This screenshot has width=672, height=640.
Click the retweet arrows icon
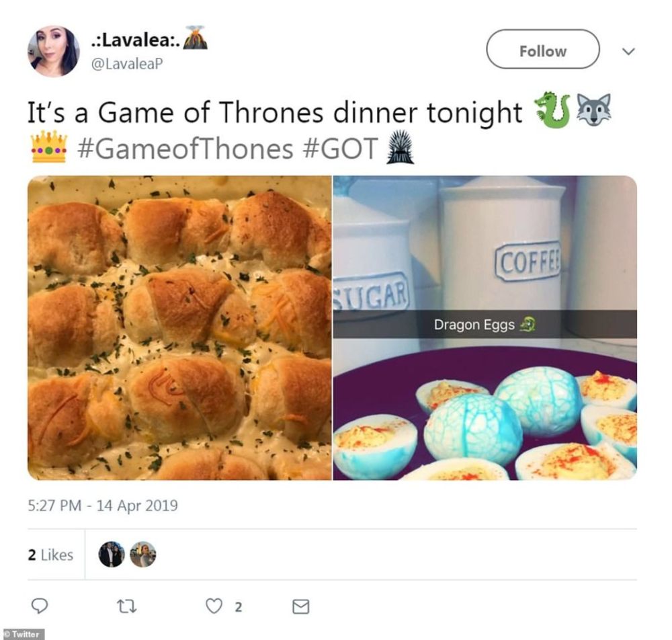click(x=127, y=606)
